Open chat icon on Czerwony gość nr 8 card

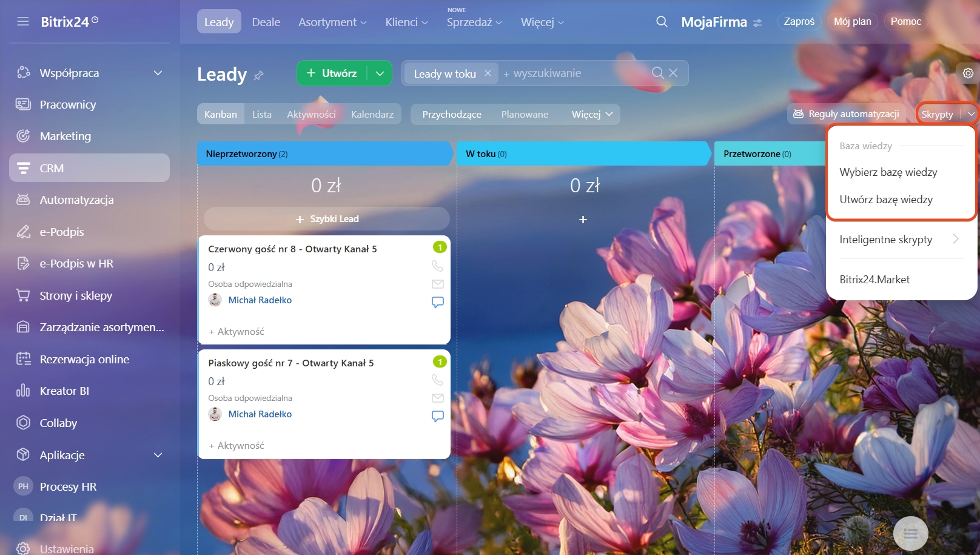point(437,301)
